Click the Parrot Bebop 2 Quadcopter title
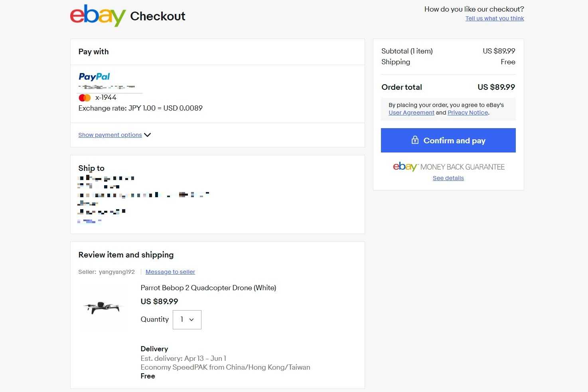Screen dimensions: 588x392 208,288
